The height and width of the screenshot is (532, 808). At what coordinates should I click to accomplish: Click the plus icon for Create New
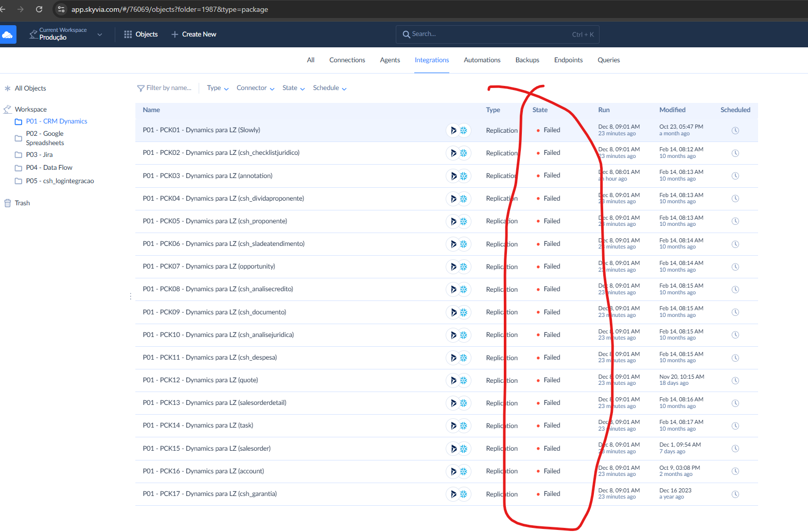click(x=174, y=34)
